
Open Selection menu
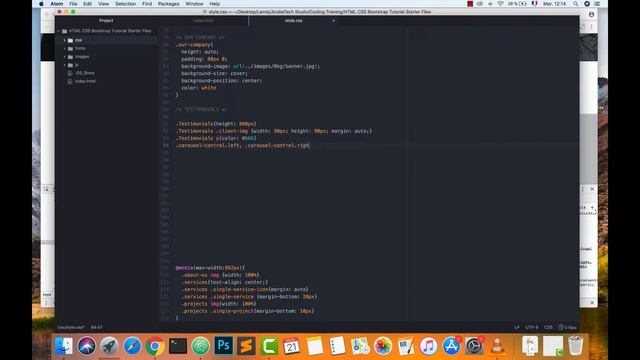coord(125,4)
